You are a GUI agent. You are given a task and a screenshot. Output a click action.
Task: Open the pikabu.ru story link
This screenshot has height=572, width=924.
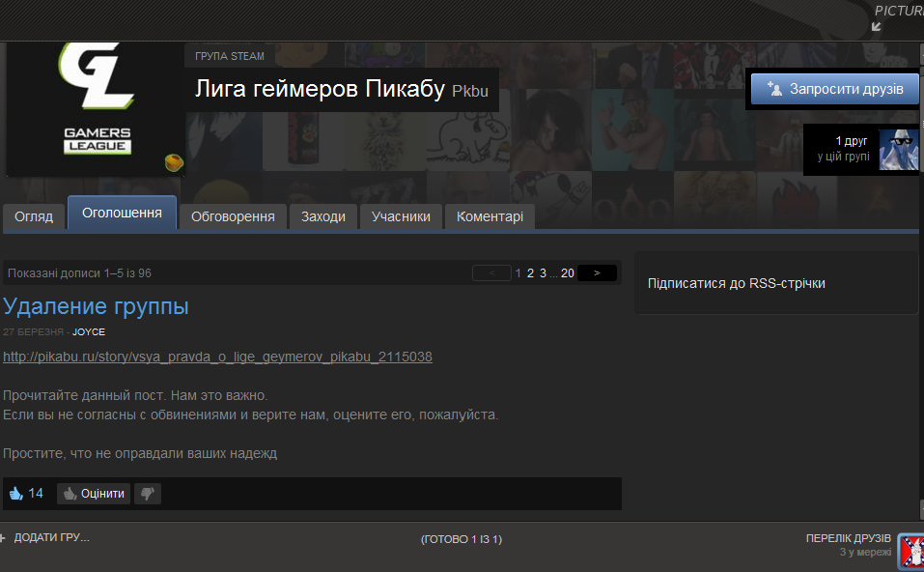[217, 357]
